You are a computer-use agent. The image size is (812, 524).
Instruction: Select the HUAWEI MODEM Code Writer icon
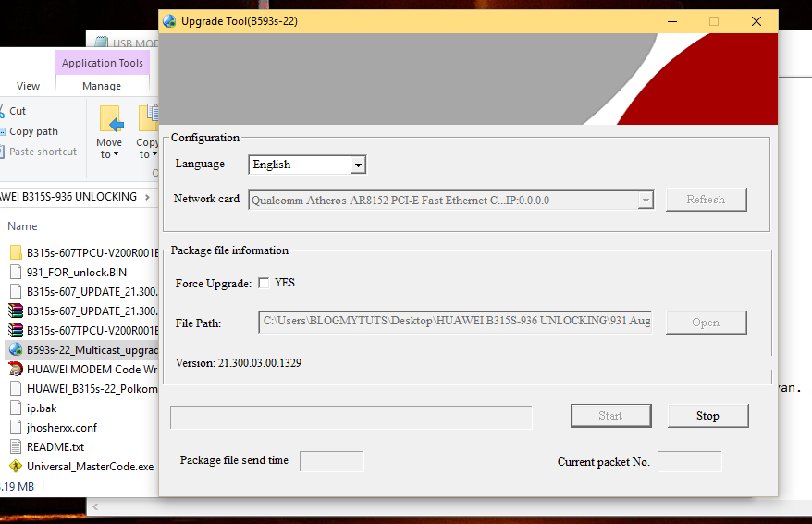[x=16, y=369]
